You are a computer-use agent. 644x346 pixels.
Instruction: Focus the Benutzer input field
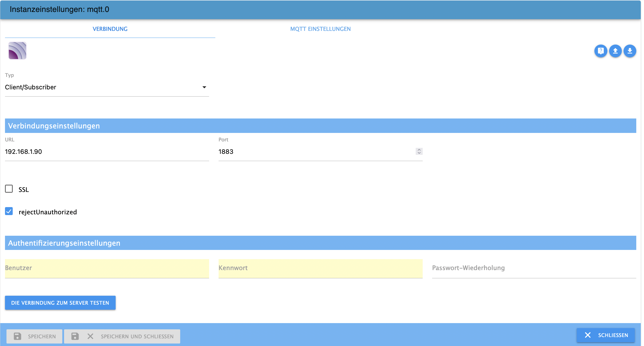106,268
